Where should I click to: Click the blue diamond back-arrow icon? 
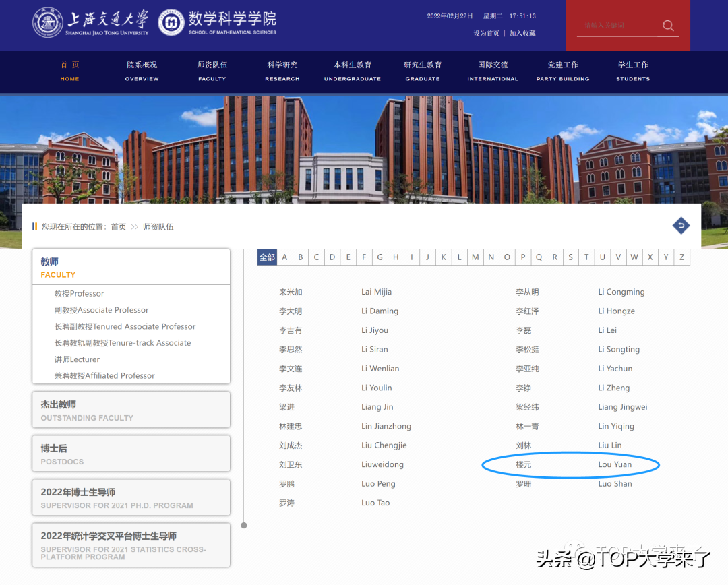[681, 226]
